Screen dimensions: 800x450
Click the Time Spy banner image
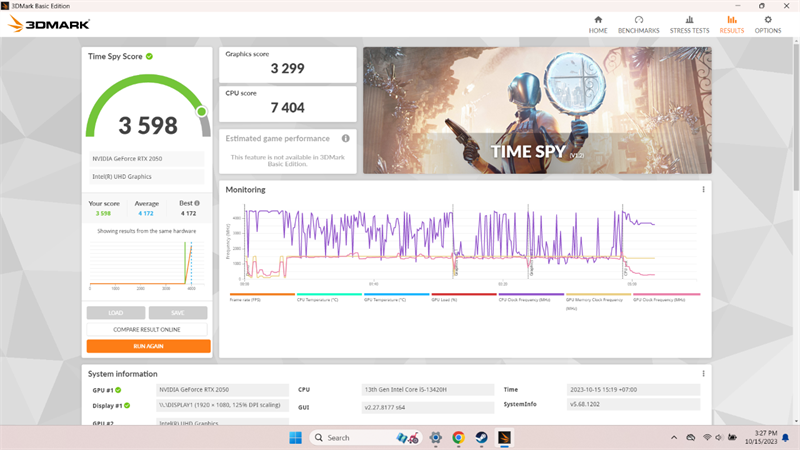[x=537, y=110]
